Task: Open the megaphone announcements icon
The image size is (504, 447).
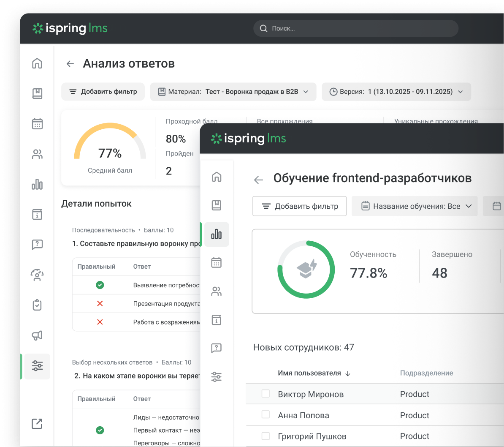Action: [x=37, y=335]
